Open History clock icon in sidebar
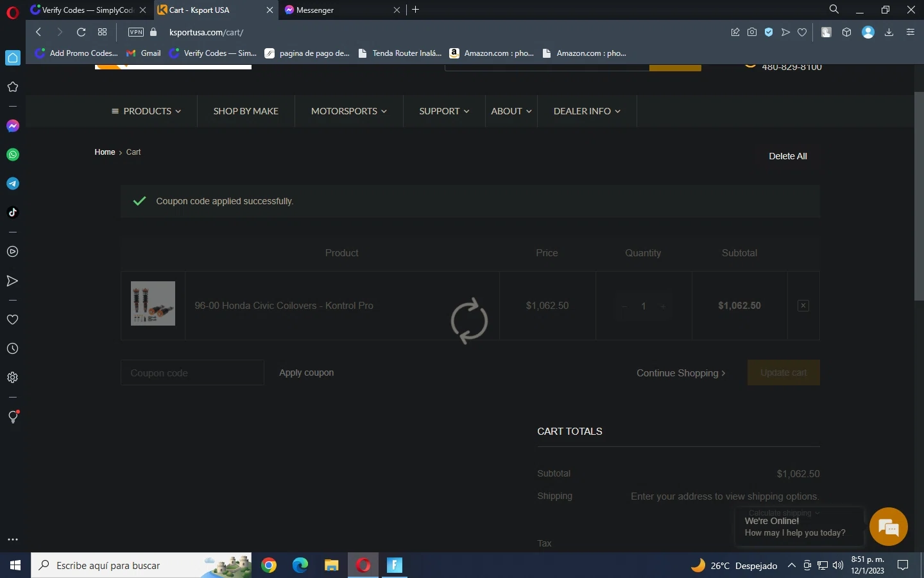This screenshot has width=924, height=578. (x=13, y=349)
